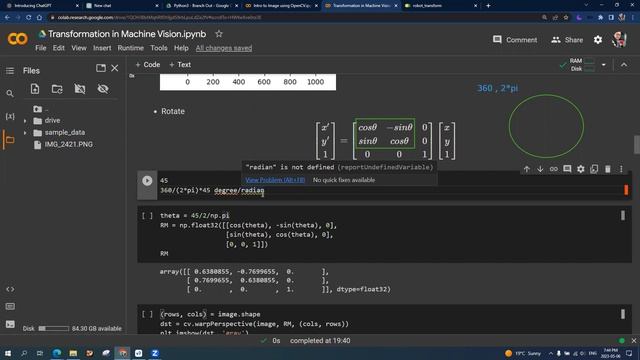Mount Google Drive icon
This screenshot has width=640, height=360.
click(x=80, y=89)
